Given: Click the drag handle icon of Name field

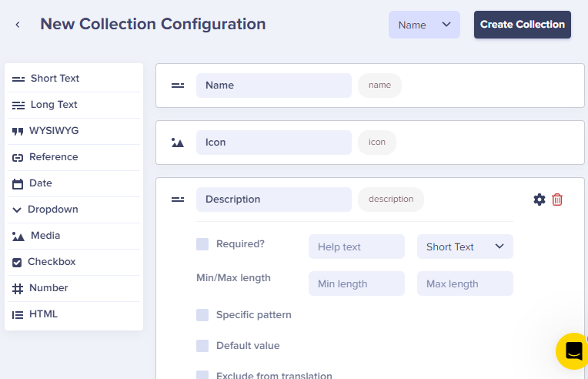Looking at the screenshot, I should 178,86.
